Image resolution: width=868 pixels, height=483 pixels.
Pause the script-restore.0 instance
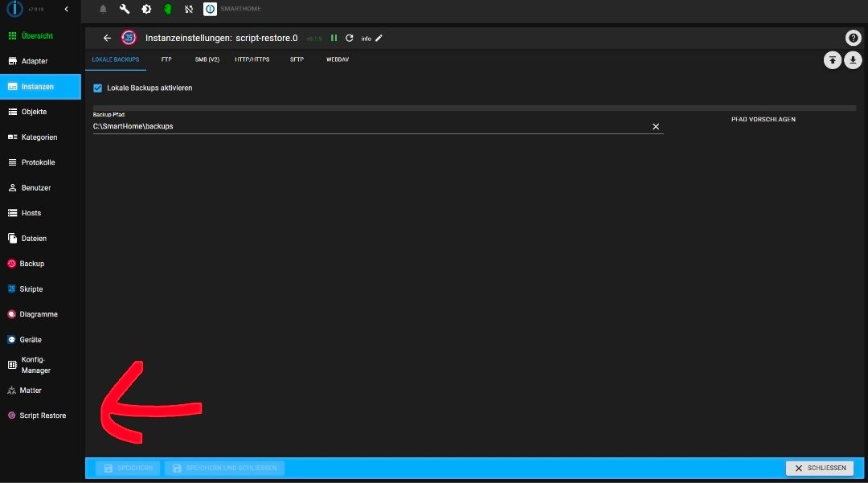(334, 39)
